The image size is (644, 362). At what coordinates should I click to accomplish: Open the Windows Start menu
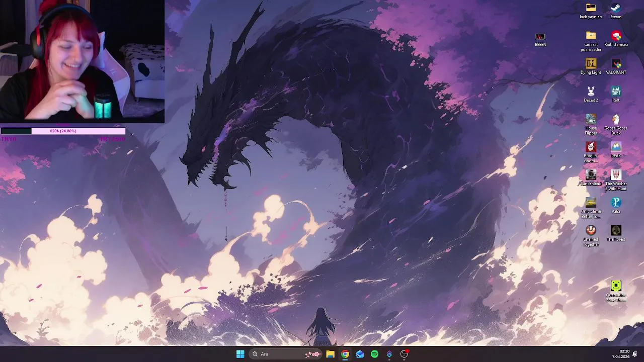point(240,354)
